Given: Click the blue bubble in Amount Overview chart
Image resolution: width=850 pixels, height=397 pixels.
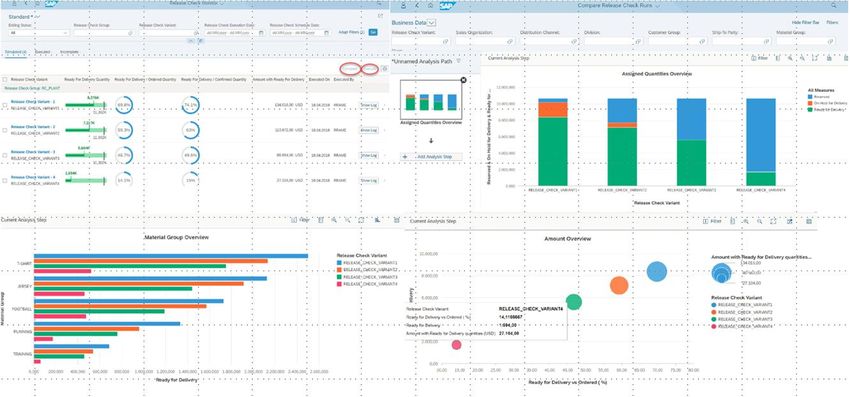Looking at the screenshot, I should 656,271.
